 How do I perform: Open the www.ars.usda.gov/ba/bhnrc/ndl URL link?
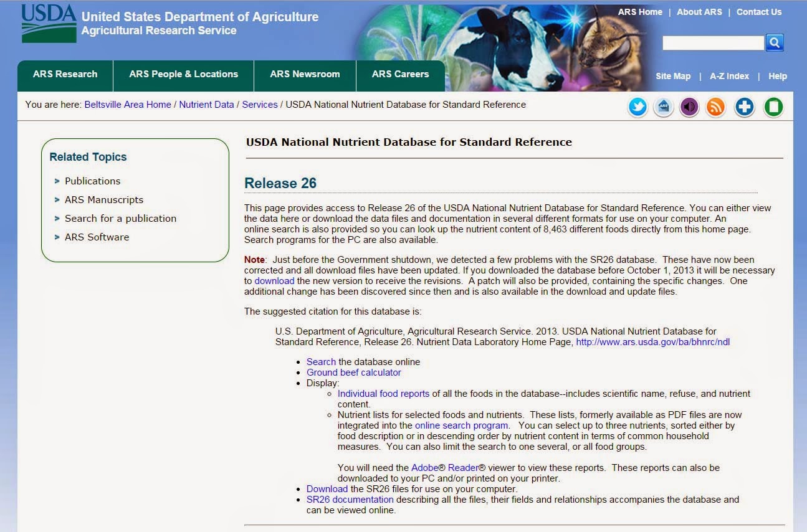point(652,342)
